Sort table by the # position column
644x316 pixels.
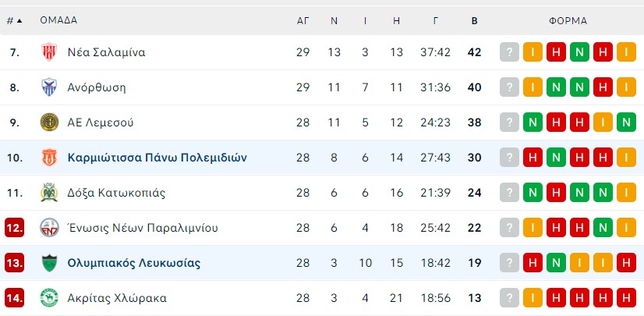click(x=14, y=20)
